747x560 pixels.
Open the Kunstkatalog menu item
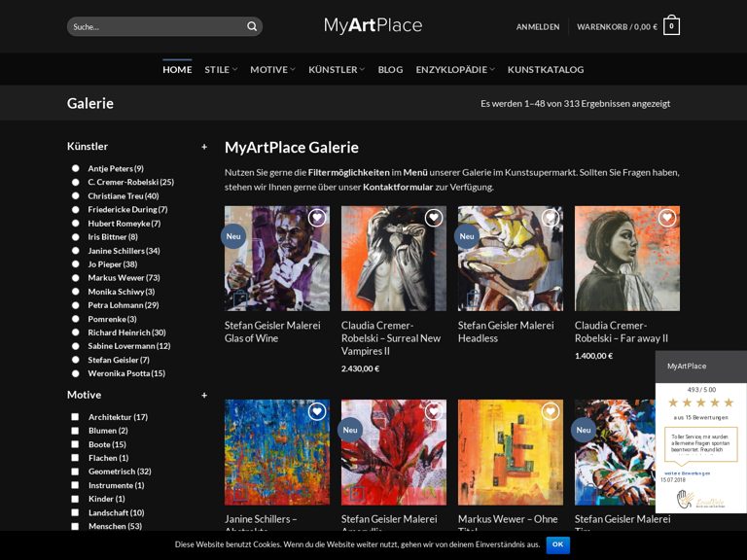point(546,70)
